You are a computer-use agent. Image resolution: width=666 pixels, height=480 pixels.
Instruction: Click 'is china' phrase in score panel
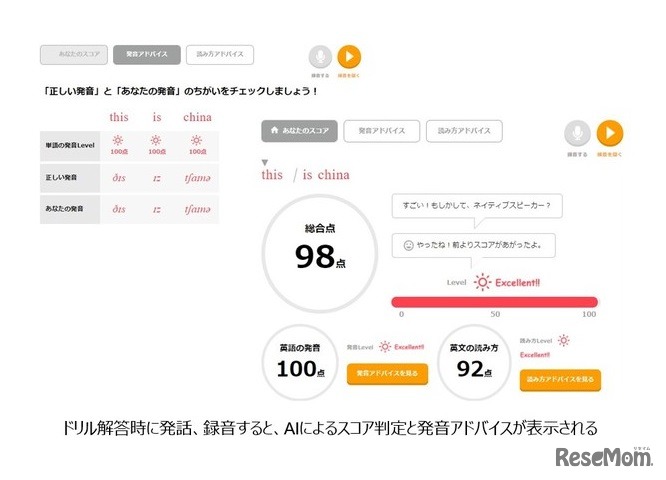coord(326,175)
